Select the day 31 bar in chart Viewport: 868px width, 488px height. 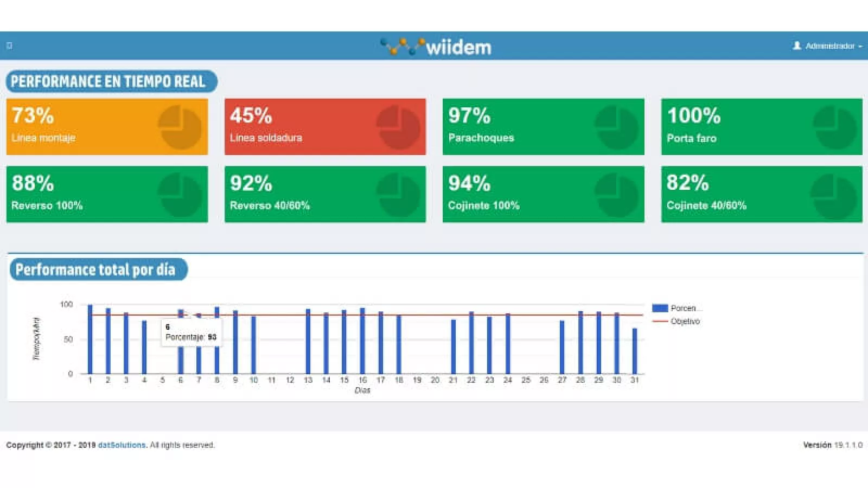coord(635,351)
